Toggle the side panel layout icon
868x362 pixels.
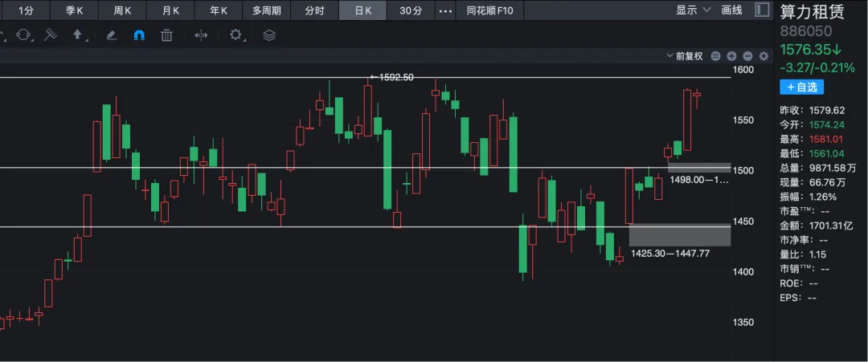[761, 10]
